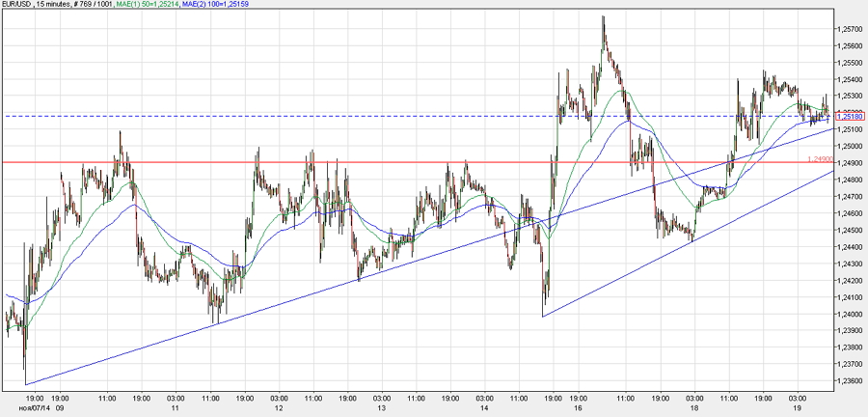The image size is (868, 417).
Task: Click the date label '12' on time axis
Action: point(279,407)
